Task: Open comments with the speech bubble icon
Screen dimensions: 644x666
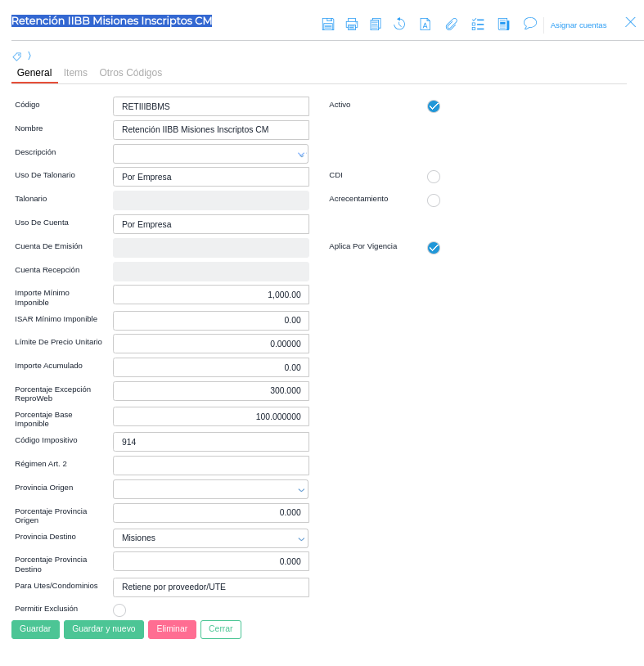Action: click(x=530, y=24)
